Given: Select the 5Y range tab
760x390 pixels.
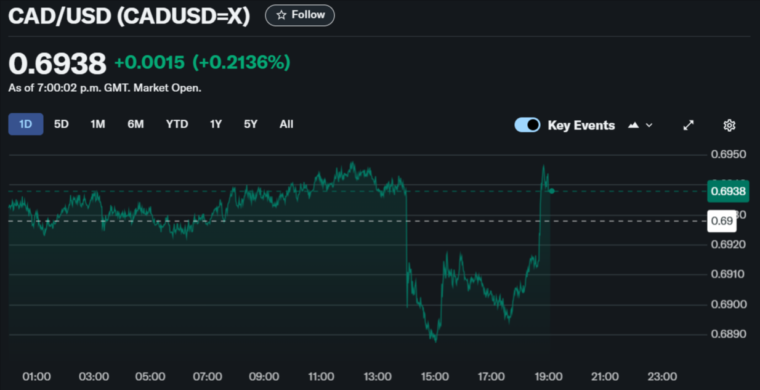Looking at the screenshot, I should (x=251, y=125).
